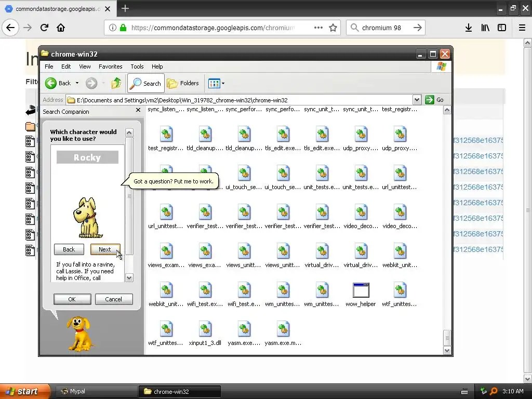Click the Up folder icon in Explorer
The width and height of the screenshot is (532, 399).
point(116,83)
